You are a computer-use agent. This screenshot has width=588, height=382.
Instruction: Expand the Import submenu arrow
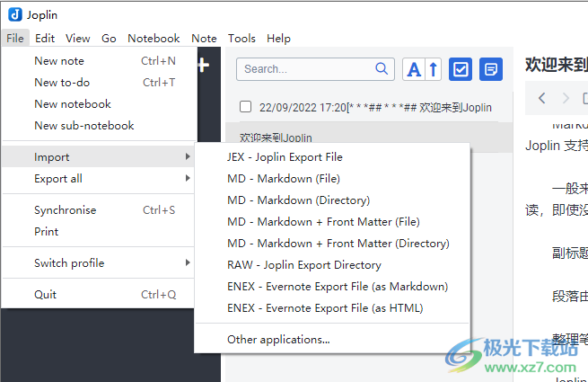(x=188, y=156)
